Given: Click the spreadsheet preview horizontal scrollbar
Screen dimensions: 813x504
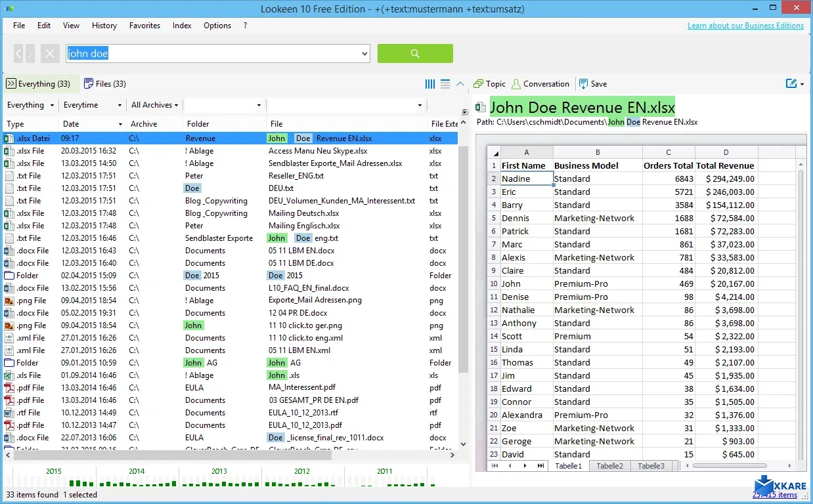Looking at the screenshot, I should [x=730, y=466].
